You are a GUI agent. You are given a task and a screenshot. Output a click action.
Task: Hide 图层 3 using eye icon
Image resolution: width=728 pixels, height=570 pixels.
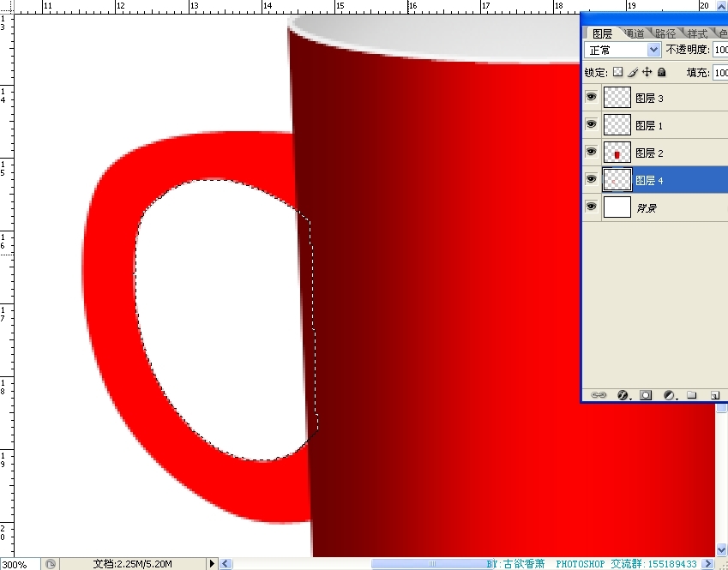591,98
